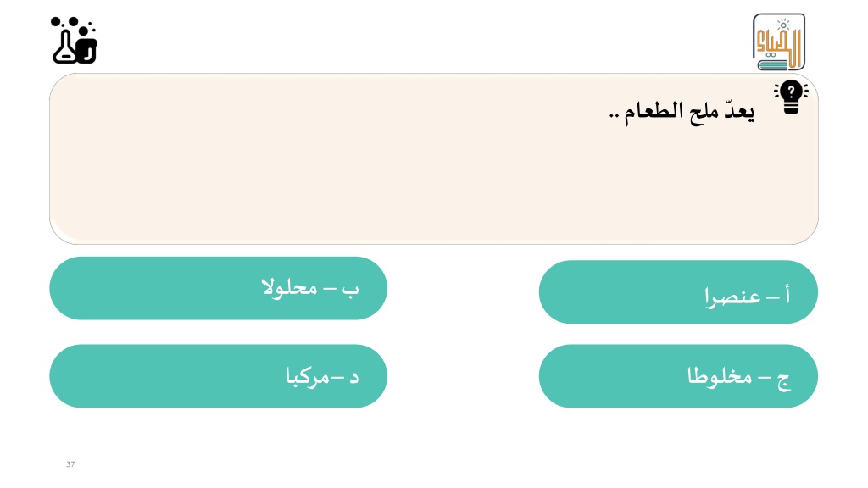Click the word محلولا in option ب
Viewport: 868px width, 488px height.
pyautogui.click(x=290, y=287)
